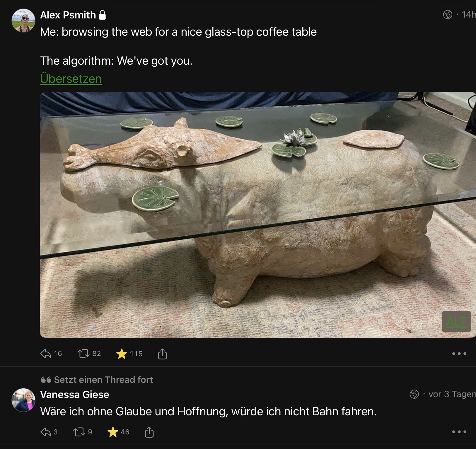
Task: Boost the hippo coffee table post
Action: (84, 354)
